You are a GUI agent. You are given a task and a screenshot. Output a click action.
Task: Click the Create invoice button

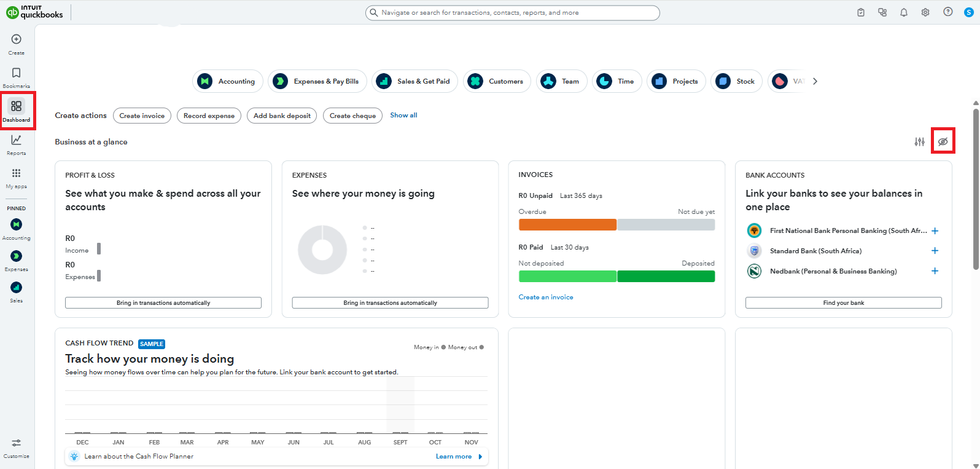[x=142, y=116]
